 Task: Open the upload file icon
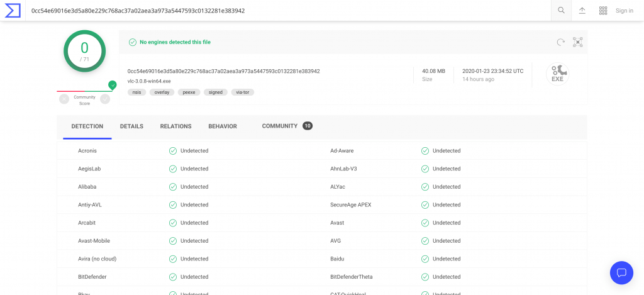click(x=582, y=11)
